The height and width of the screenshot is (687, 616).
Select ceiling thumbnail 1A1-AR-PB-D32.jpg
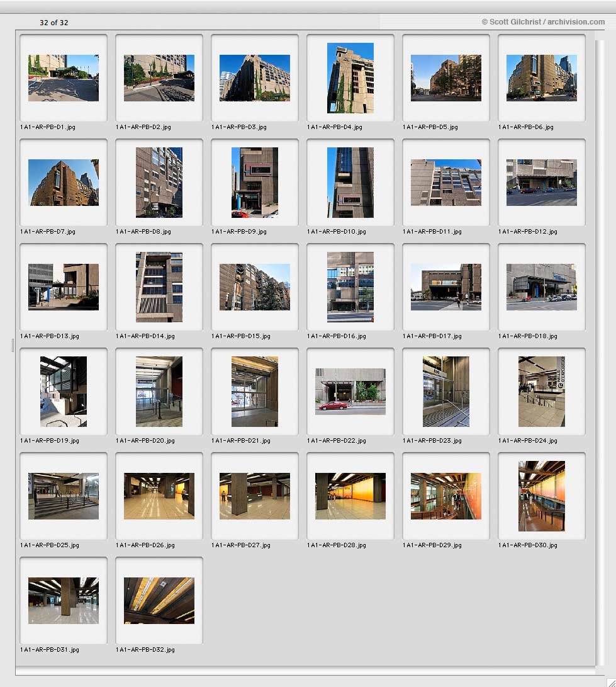pos(159,601)
